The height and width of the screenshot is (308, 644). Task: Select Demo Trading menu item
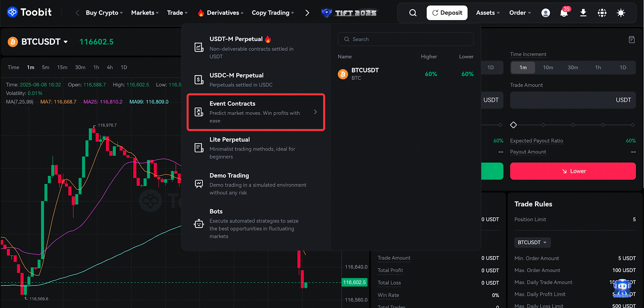point(256,184)
